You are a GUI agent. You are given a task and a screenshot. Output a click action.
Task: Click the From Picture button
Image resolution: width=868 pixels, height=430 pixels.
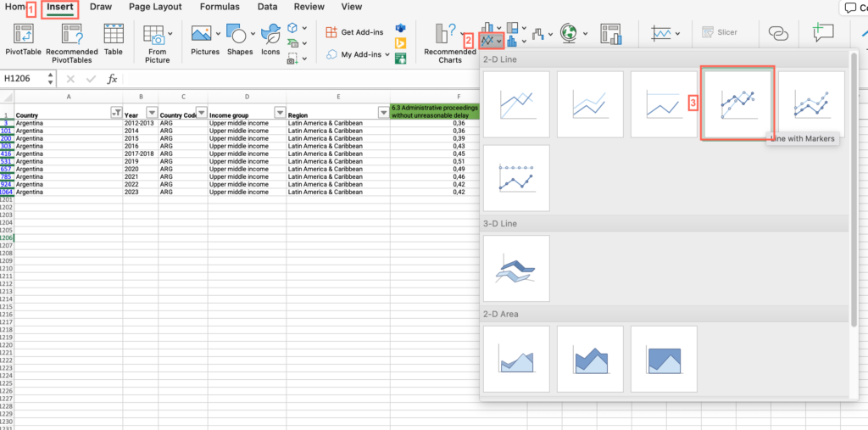click(157, 43)
